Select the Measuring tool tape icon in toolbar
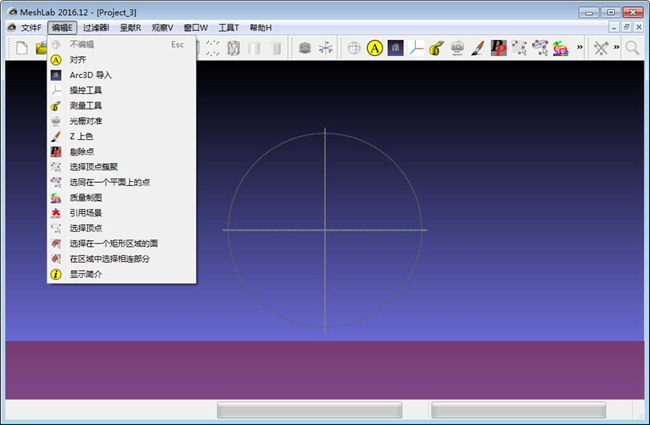This screenshot has width=650, height=425. [437, 48]
